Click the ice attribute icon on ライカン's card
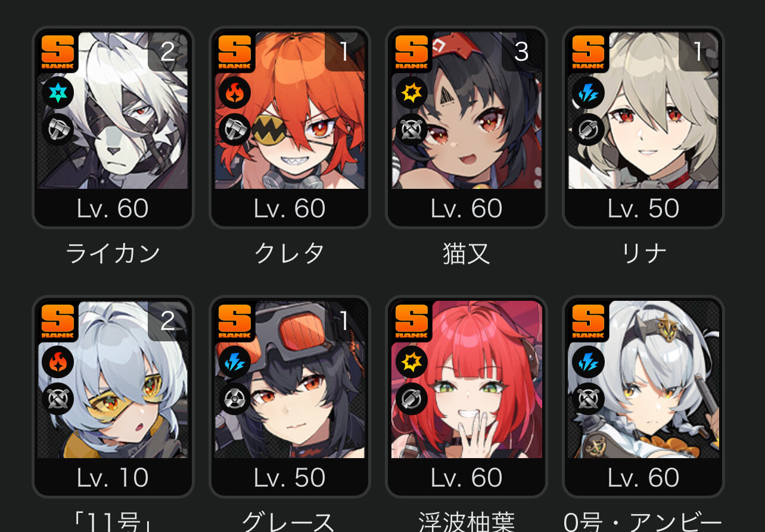Viewport: 765px width, 532px height. [58, 93]
